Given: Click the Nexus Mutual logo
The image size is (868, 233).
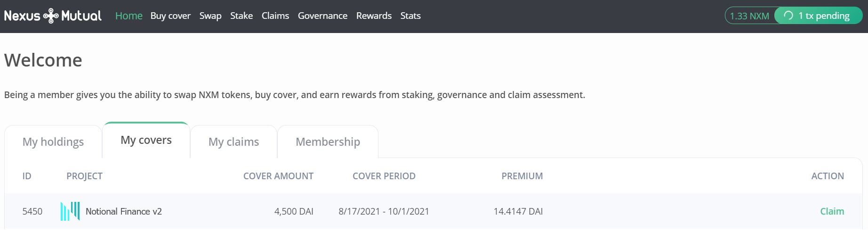Looking at the screenshot, I should pyautogui.click(x=53, y=16).
